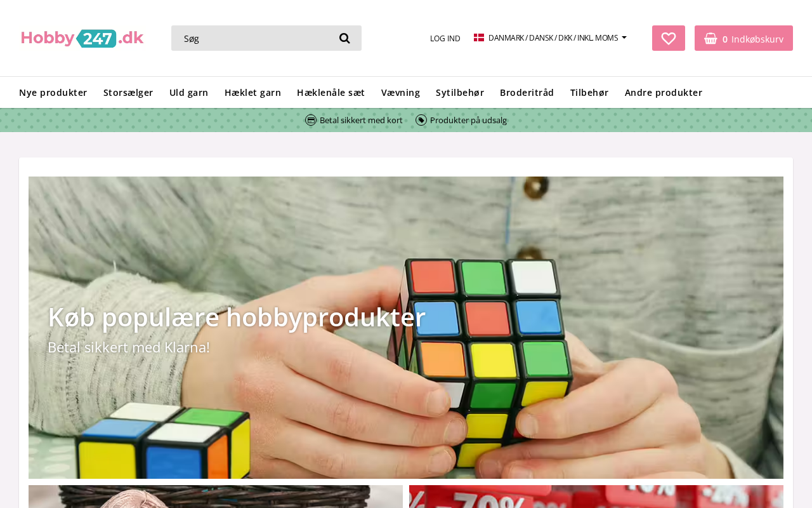812x508 pixels.
Task: Click the Danish flag icon
Action: point(479,37)
